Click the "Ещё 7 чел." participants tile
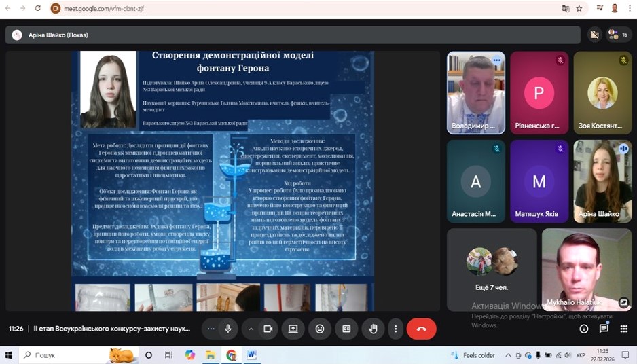The height and width of the screenshot is (364, 637). click(x=492, y=269)
